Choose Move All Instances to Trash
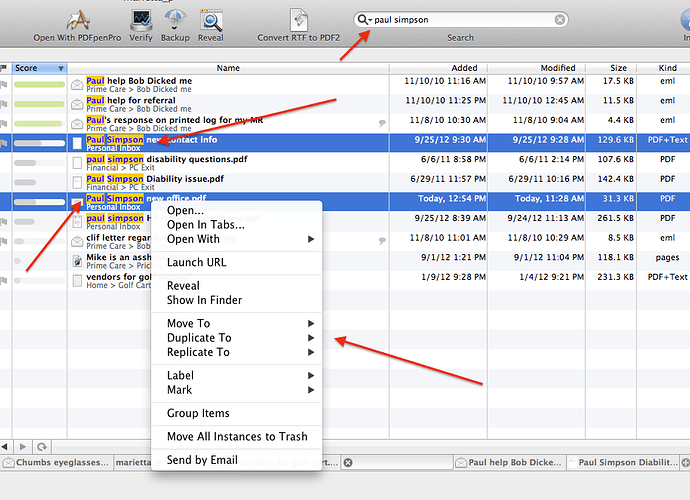This screenshot has height=500, width=690. [237, 437]
